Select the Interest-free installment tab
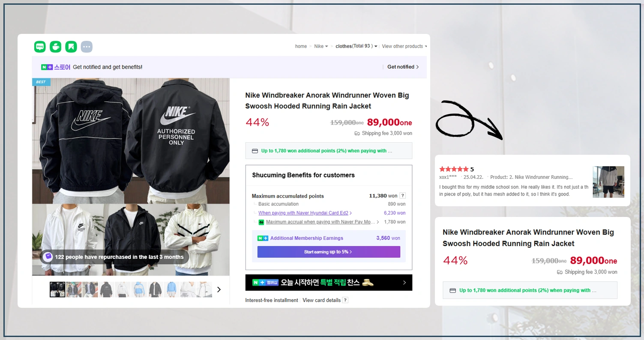644x340 pixels. pos(272,300)
